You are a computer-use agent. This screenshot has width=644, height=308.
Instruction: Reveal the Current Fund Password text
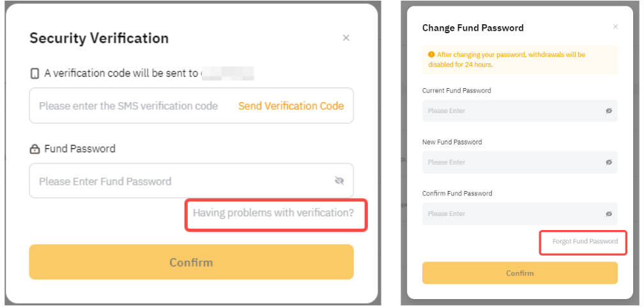(609, 111)
